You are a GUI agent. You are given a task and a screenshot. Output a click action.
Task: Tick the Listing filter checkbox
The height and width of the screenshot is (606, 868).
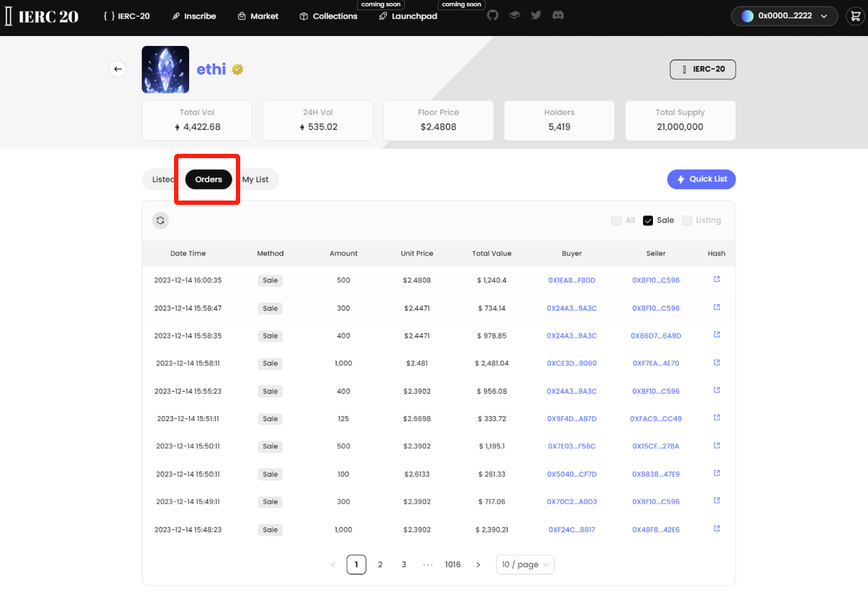687,221
